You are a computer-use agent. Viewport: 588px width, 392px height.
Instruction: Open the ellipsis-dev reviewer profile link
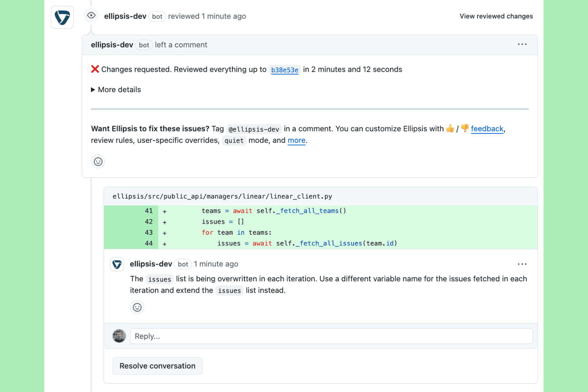(125, 16)
